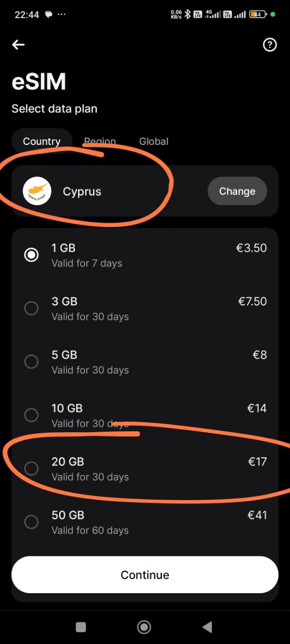Switch to the Region tab
Viewport: 290px width, 644px height.
pos(100,141)
